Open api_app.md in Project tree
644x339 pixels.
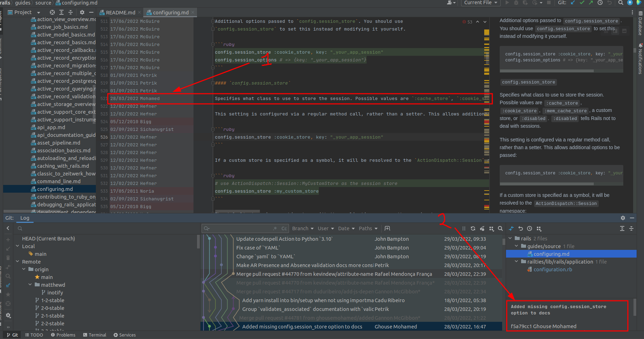(x=51, y=127)
